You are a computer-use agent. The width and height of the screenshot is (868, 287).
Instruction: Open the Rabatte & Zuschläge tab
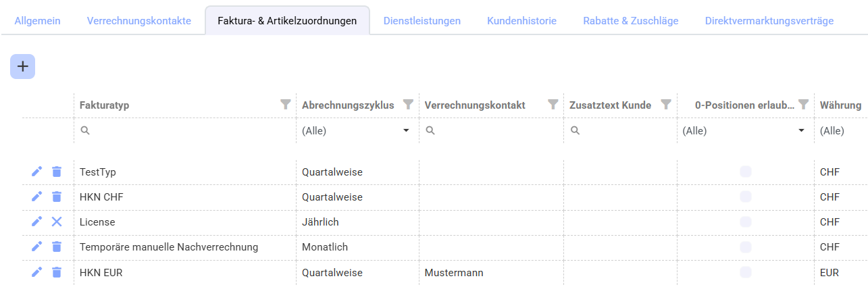coord(630,21)
